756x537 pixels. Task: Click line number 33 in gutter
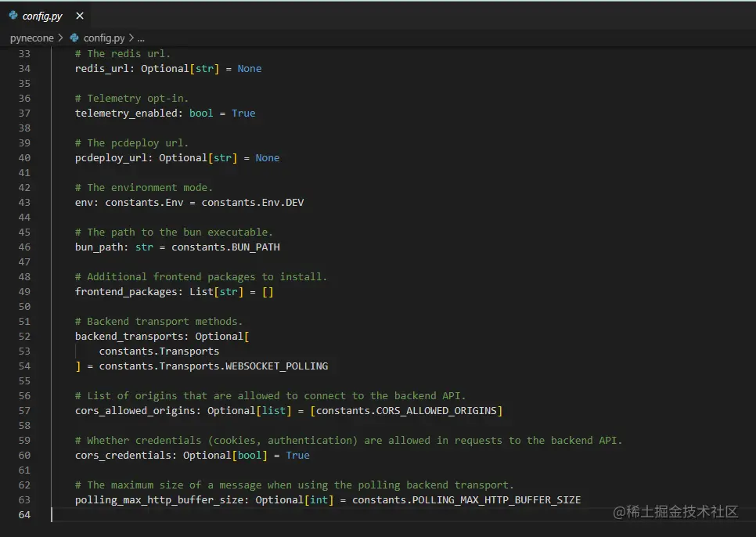click(24, 53)
